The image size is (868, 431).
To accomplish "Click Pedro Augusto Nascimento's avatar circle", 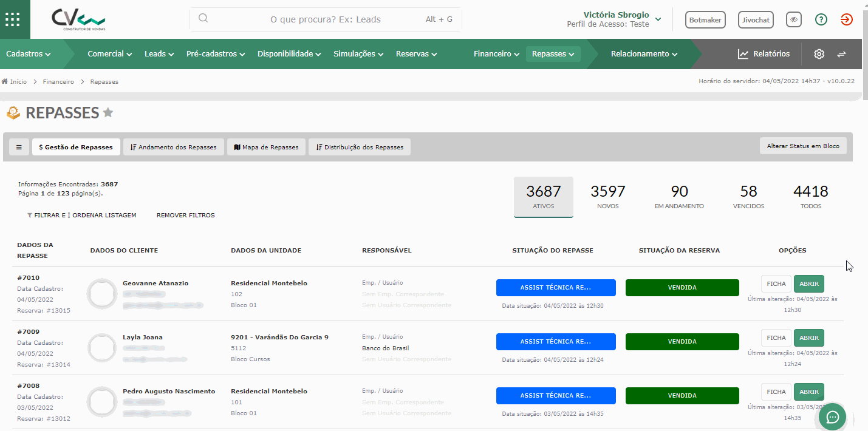I will click(102, 402).
